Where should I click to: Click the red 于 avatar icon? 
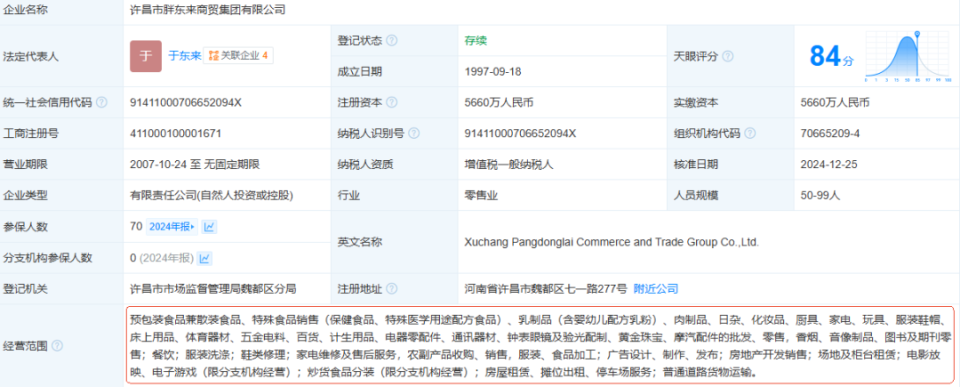pos(146,56)
